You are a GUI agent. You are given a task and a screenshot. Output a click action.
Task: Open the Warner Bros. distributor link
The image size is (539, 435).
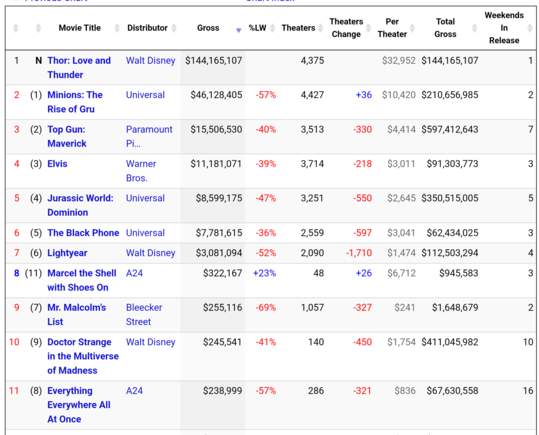(x=141, y=171)
